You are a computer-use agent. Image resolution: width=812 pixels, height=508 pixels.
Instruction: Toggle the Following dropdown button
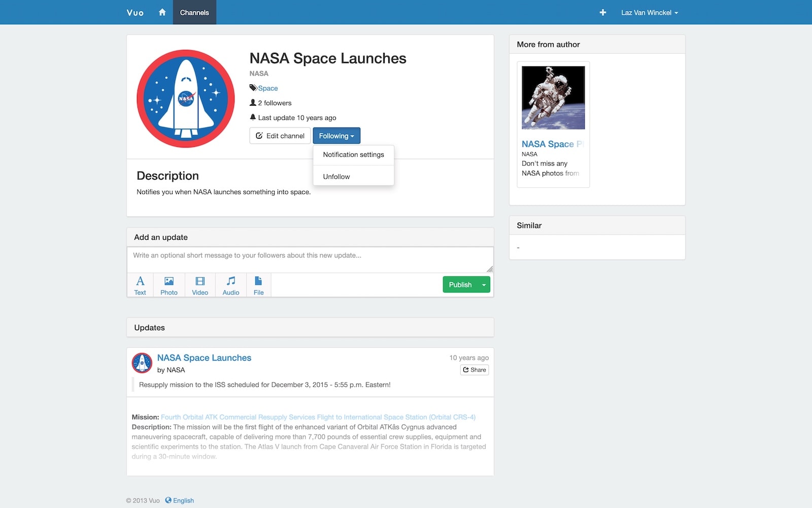coord(336,136)
